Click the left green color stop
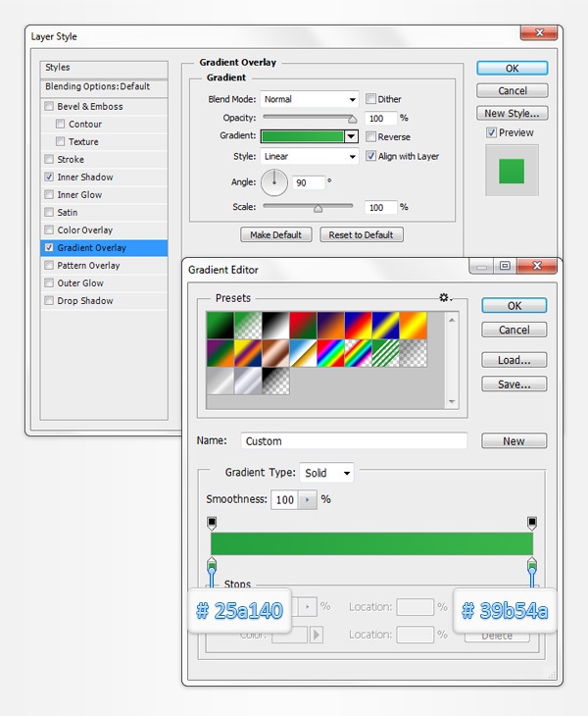This screenshot has height=716, width=588. 212,566
